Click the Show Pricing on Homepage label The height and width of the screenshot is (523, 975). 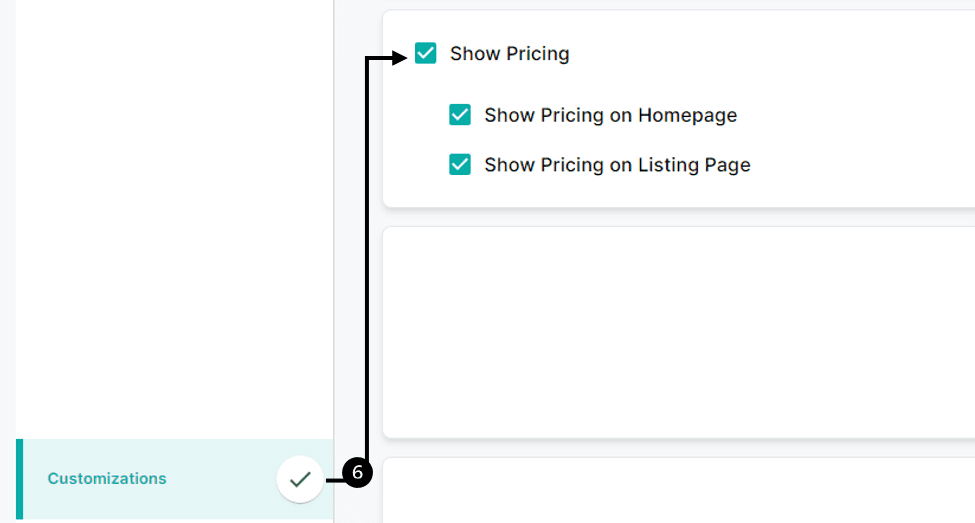(x=611, y=115)
